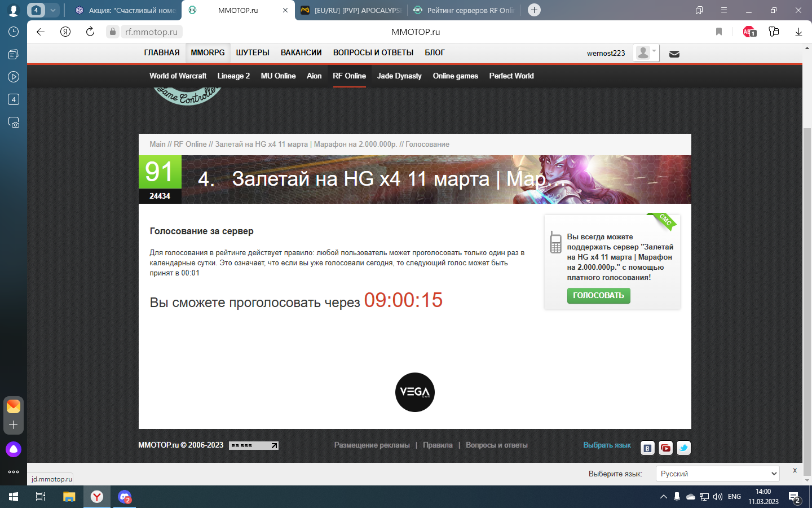The height and width of the screenshot is (508, 812).
Task: Open ВОПРОСЫ И ОТВЕТЫ menu item
Action: [373, 52]
